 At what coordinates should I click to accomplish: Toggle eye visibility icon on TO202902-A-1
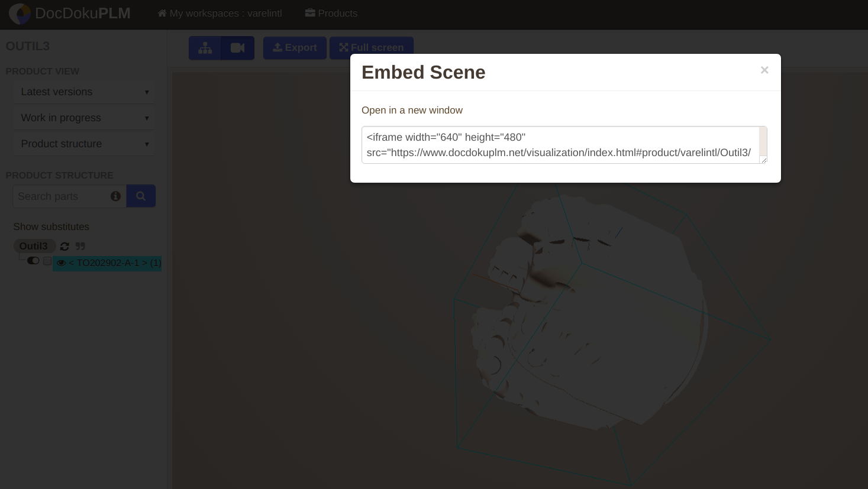point(61,263)
